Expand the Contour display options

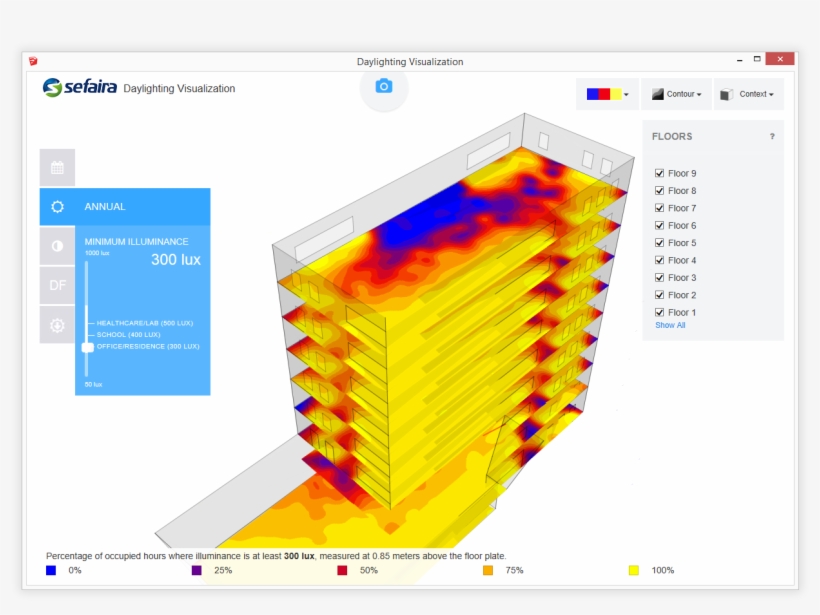click(677, 93)
